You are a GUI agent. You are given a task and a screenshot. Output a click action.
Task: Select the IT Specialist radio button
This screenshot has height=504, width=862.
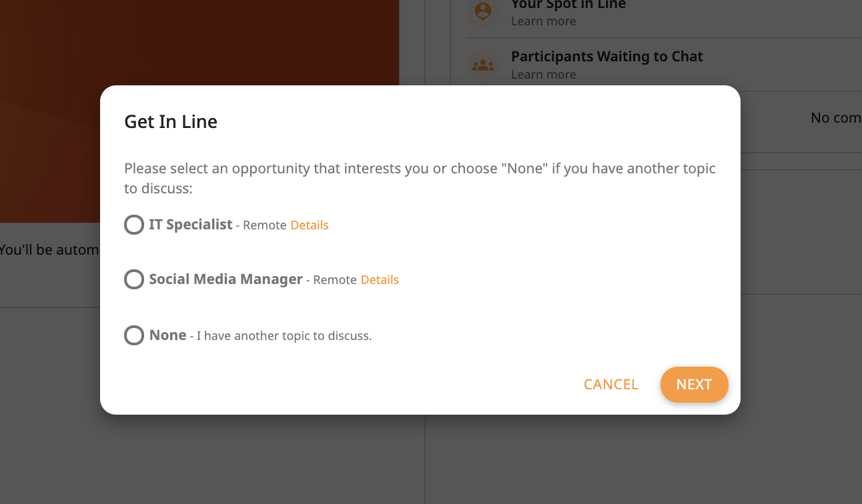[134, 225]
